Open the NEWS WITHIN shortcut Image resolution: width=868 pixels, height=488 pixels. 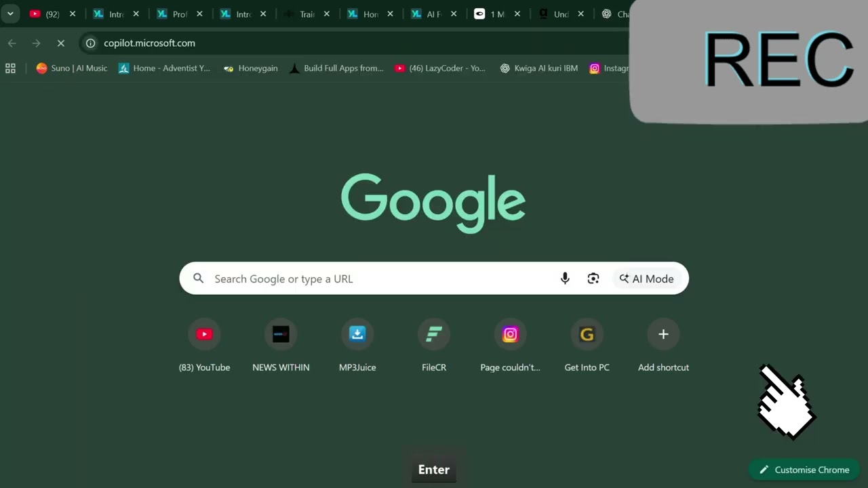click(281, 346)
